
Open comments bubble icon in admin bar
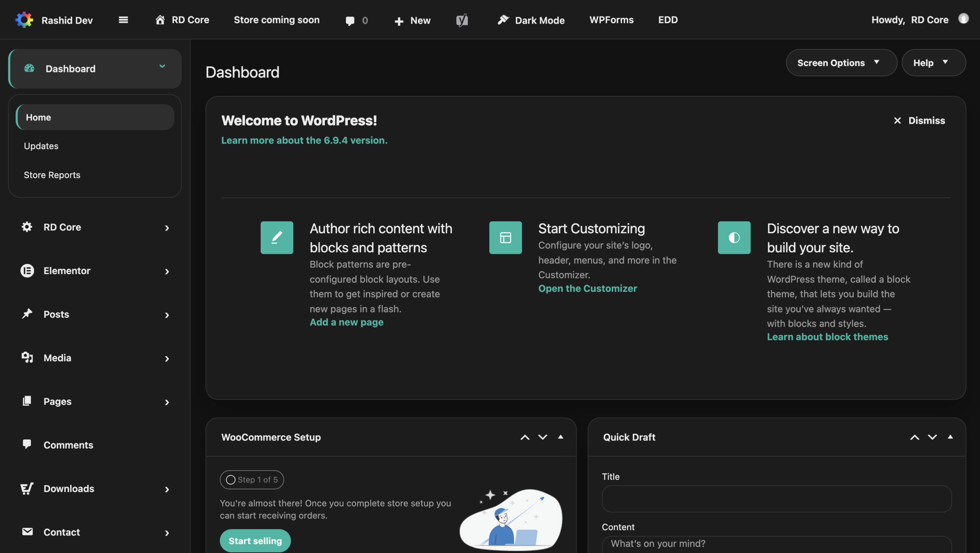[350, 21]
